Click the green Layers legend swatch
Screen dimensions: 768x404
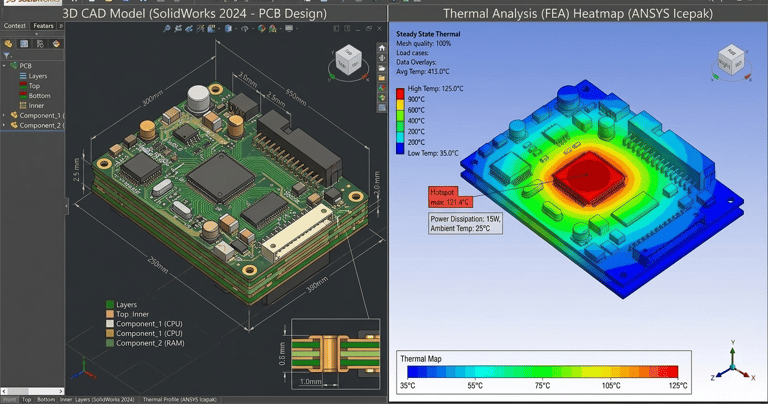click(110, 305)
